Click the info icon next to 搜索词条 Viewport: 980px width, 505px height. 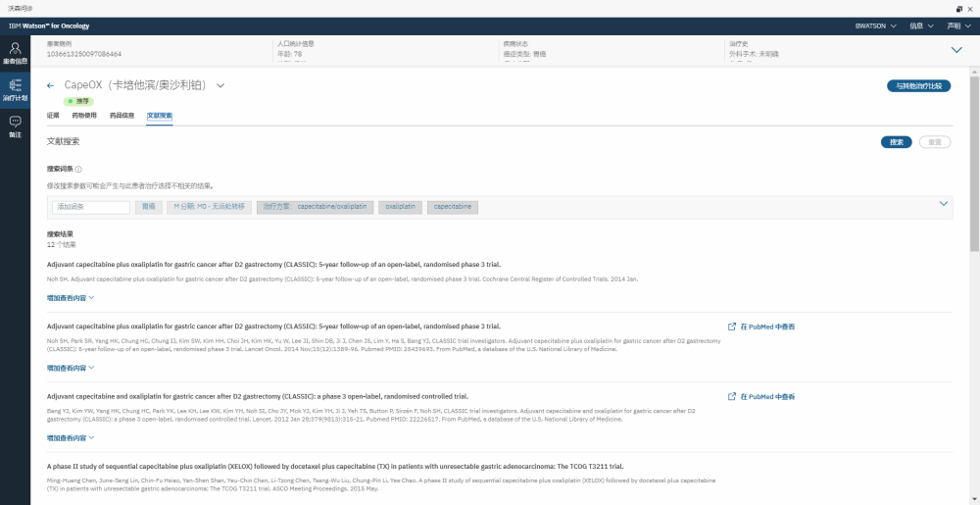pos(78,170)
